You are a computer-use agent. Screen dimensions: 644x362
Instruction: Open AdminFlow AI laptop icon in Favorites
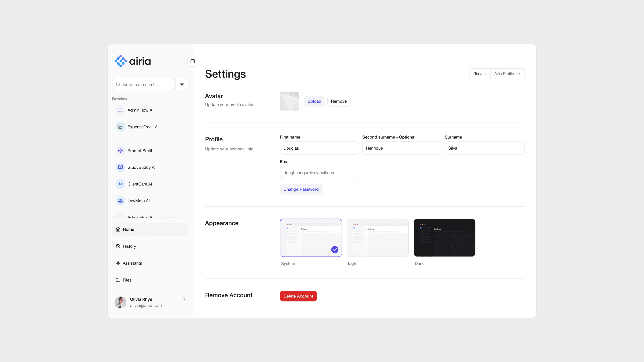coord(120,110)
